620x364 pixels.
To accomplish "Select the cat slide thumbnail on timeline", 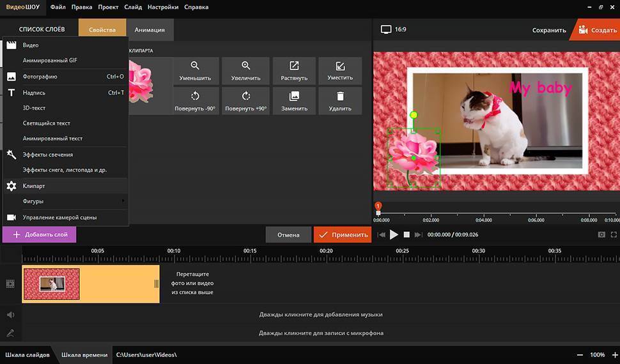I will click(52, 284).
